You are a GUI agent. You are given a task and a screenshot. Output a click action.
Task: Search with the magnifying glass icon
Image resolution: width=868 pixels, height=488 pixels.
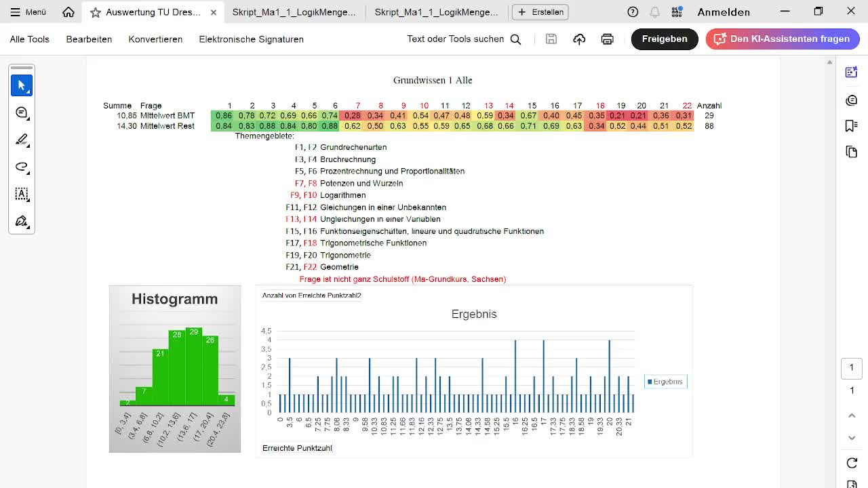coord(515,39)
